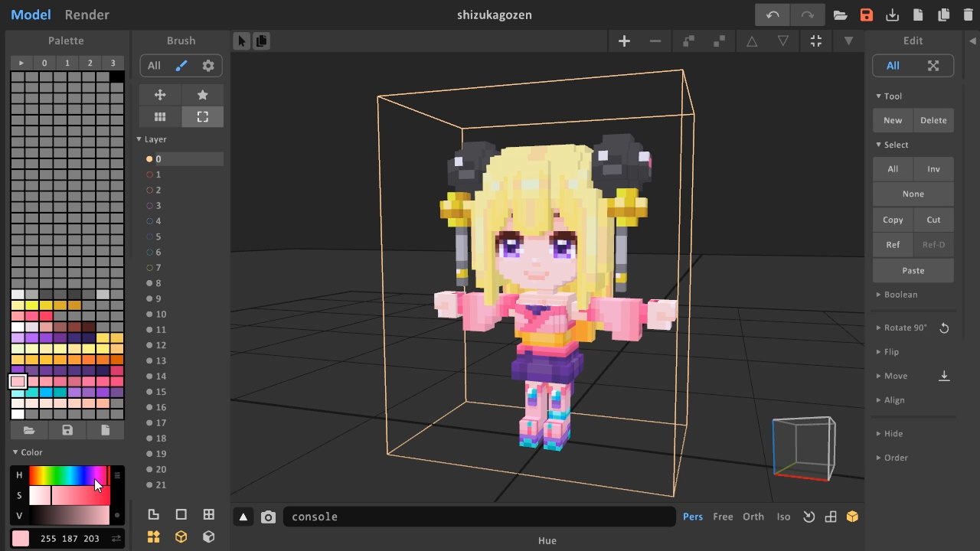The image size is (980, 551).
Task: Click the Undo arrow button
Action: (x=773, y=15)
